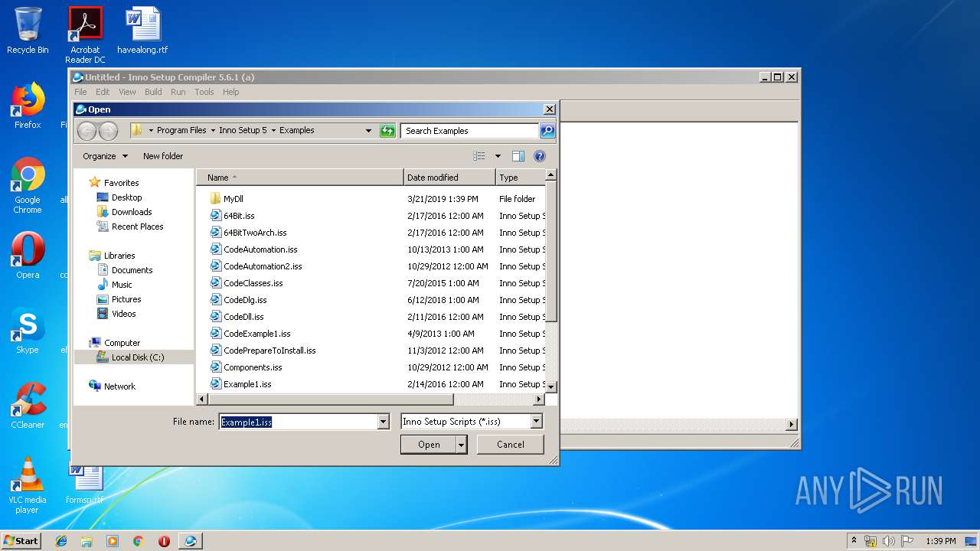Click the Forward navigation arrow in Open dialog
This screenshot has height=551, width=980.
[x=109, y=131]
